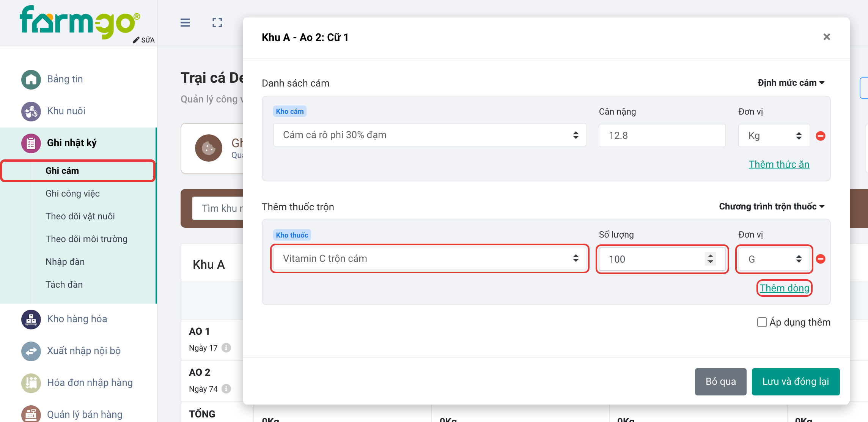Click the SỬA edit pencil icon

tap(136, 40)
